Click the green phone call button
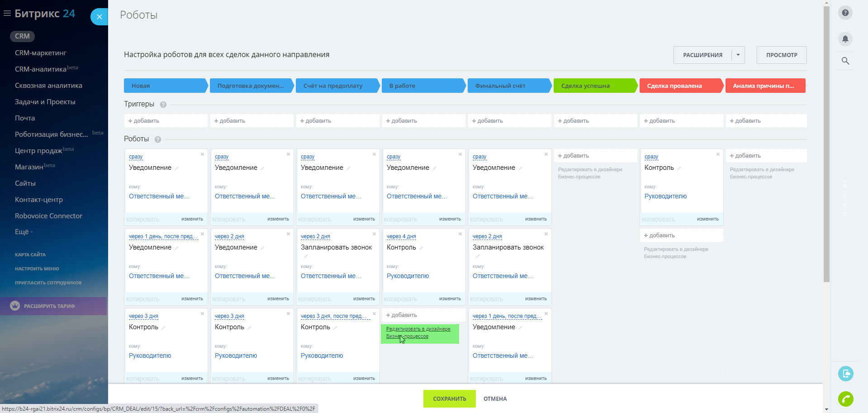Viewport: 868px width, 413px height. (845, 399)
